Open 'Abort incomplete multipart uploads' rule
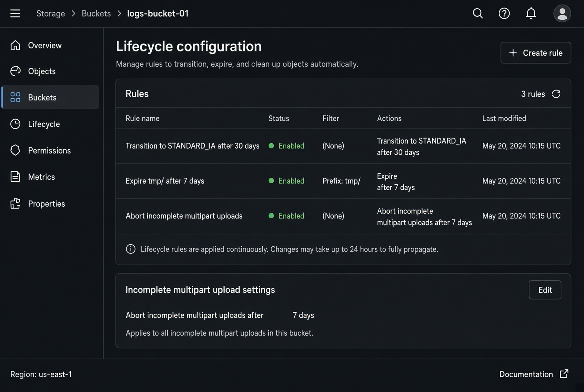584x392 pixels. (184, 216)
